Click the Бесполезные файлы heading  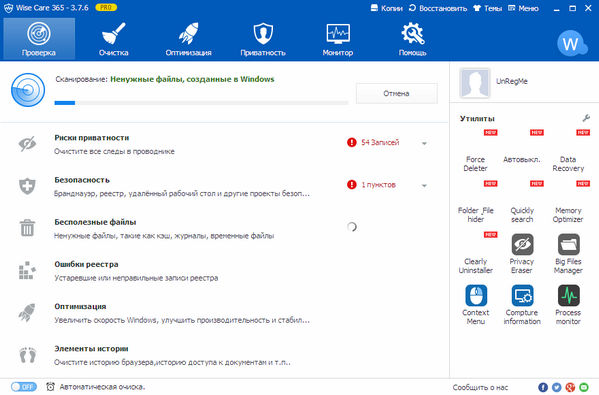95,222
